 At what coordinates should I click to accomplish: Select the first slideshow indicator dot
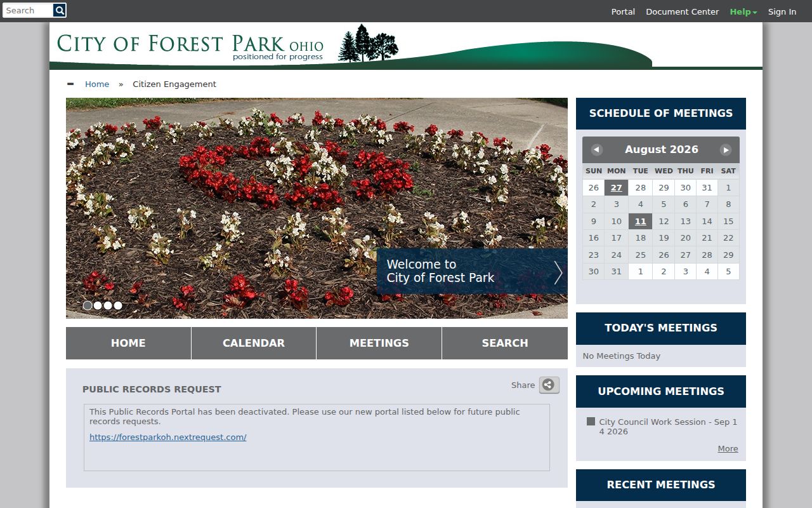(x=88, y=305)
